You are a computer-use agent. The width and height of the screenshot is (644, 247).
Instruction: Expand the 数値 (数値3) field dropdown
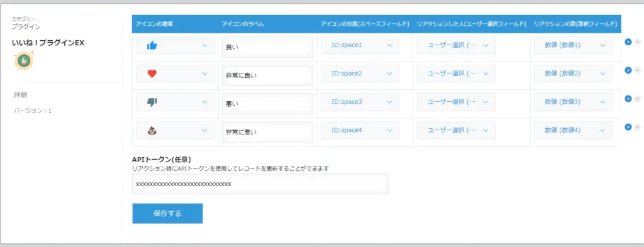tap(573, 102)
